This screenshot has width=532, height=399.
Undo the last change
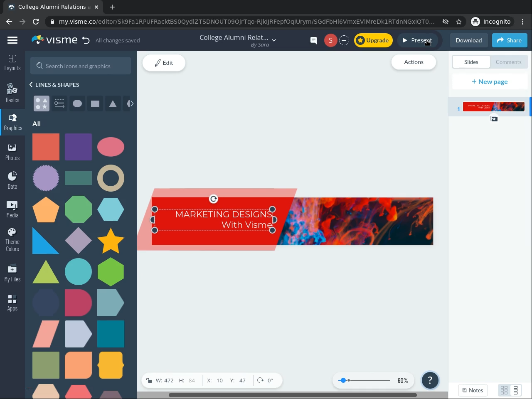coord(86,40)
